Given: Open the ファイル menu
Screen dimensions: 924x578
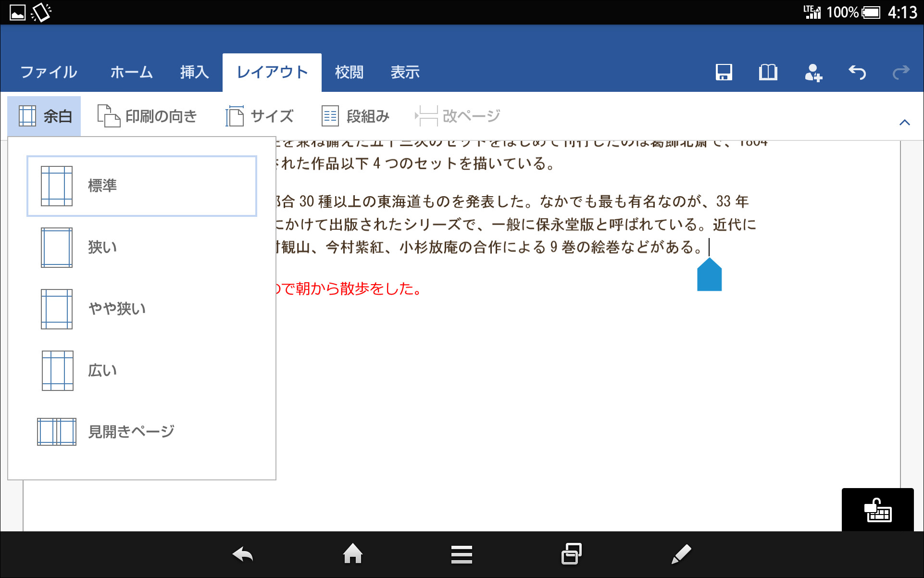Looking at the screenshot, I should pyautogui.click(x=48, y=72).
